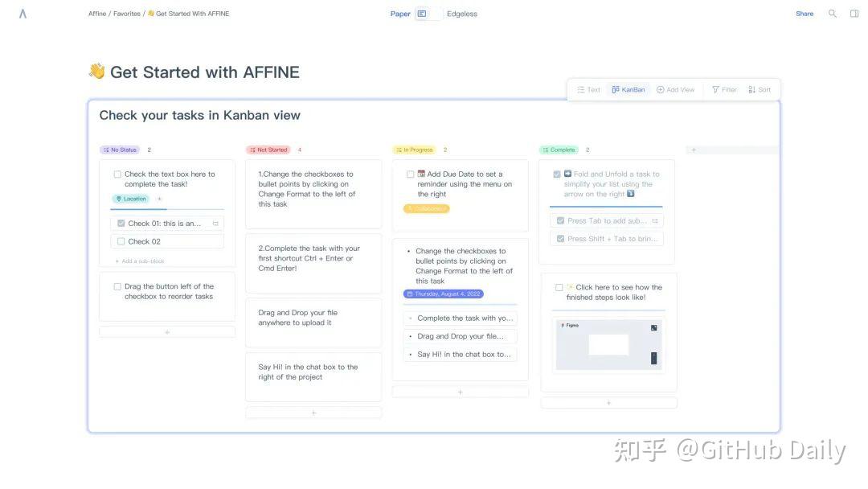Open 'Drag and Drop your file anywhere' card
This screenshot has height=489, width=868.
[x=313, y=323]
